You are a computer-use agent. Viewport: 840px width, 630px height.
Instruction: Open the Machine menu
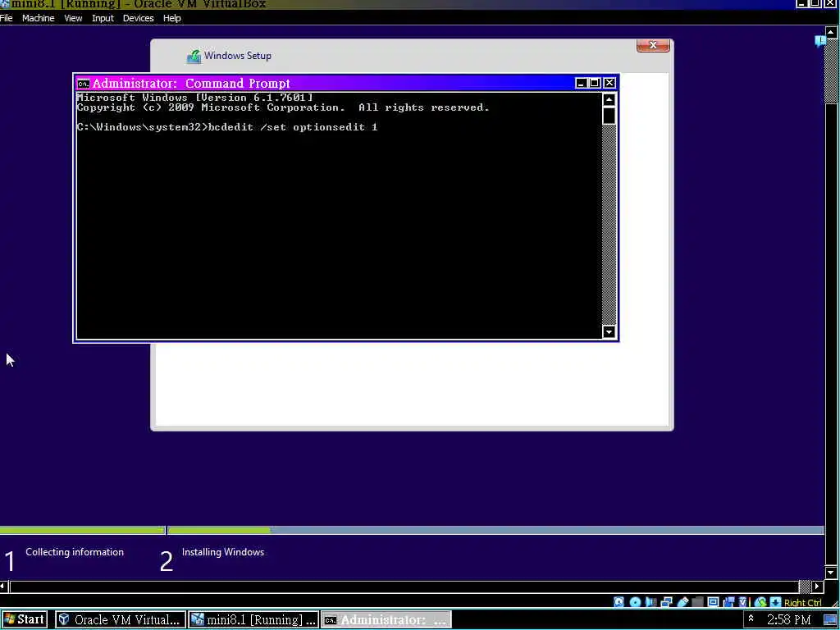click(38, 18)
